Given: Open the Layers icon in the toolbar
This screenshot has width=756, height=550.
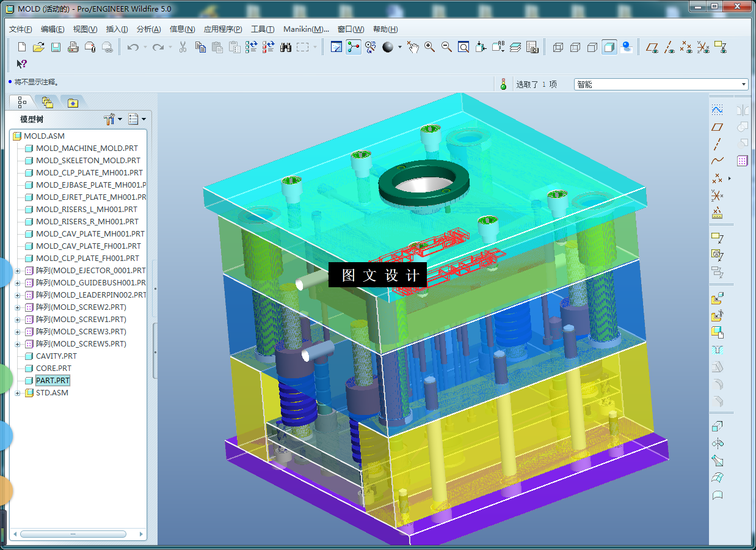Looking at the screenshot, I should point(515,47).
